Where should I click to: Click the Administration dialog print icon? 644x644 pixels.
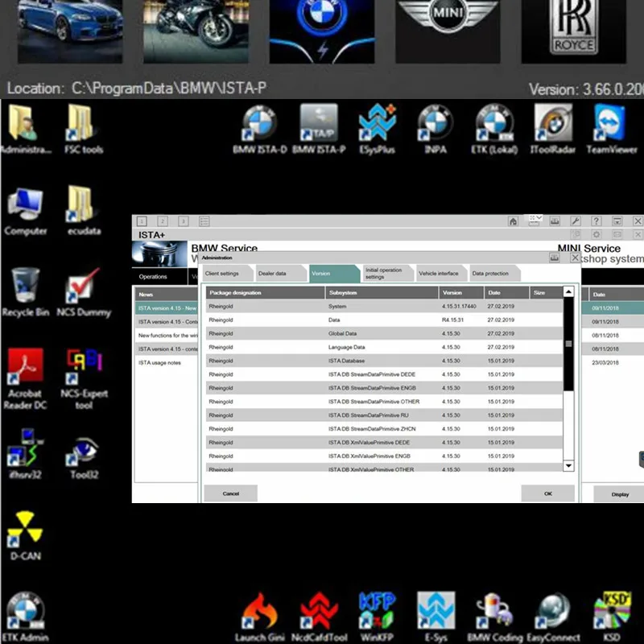click(555, 258)
